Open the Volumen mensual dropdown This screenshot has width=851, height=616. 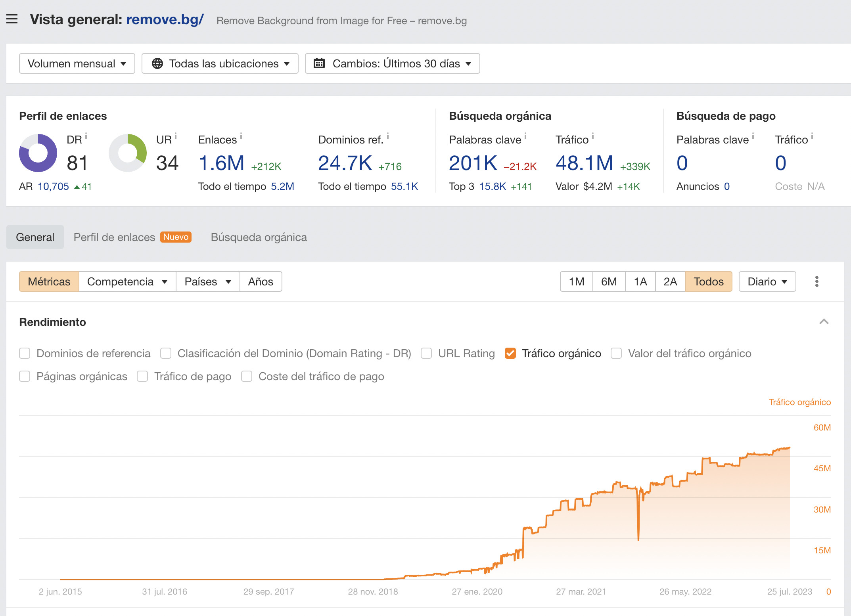click(x=77, y=63)
